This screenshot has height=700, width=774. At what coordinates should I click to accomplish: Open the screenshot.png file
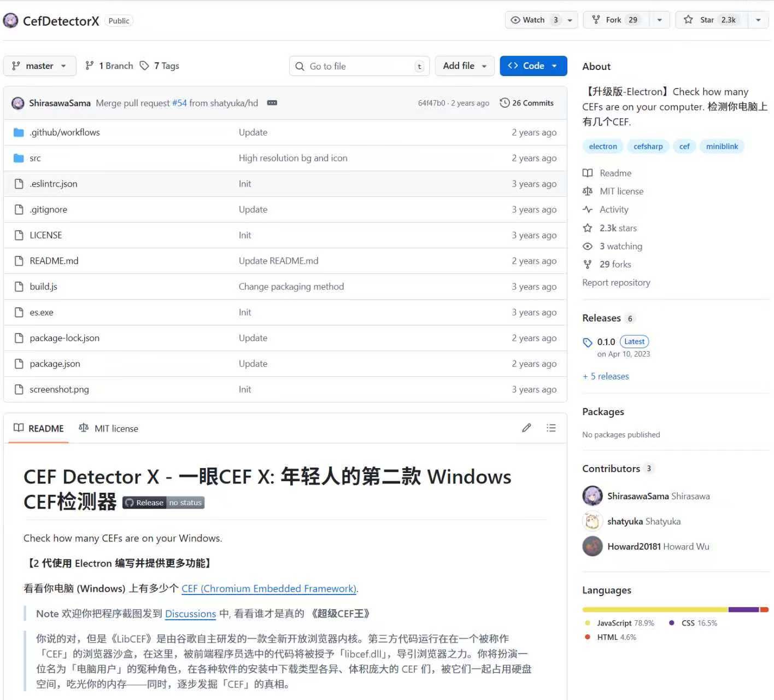[59, 389]
